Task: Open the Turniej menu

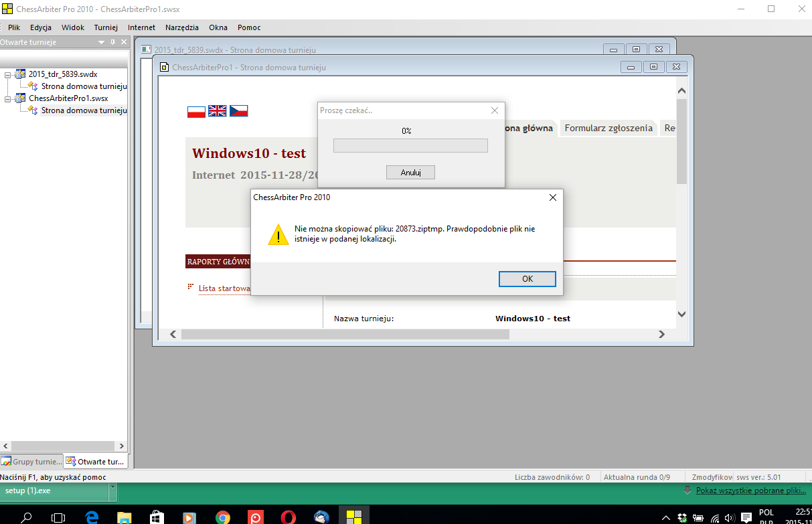Action: [x=105, y=27]
